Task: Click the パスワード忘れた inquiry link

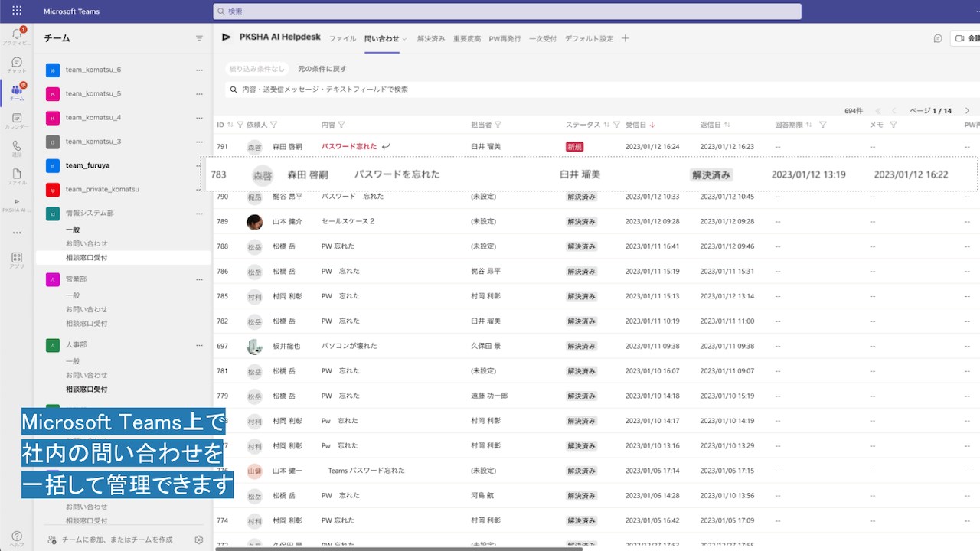Action: coord(349,146)
